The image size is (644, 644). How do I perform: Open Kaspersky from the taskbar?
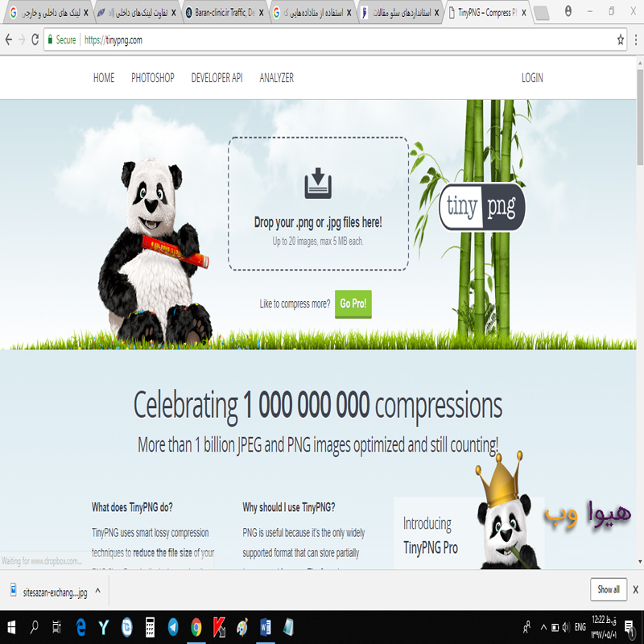click(x=219, y=627)
